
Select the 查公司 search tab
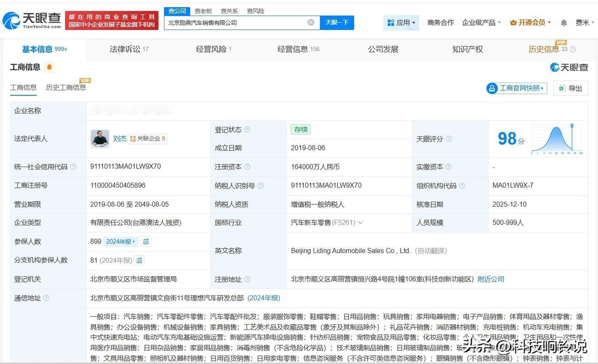[x=177, y=11]
